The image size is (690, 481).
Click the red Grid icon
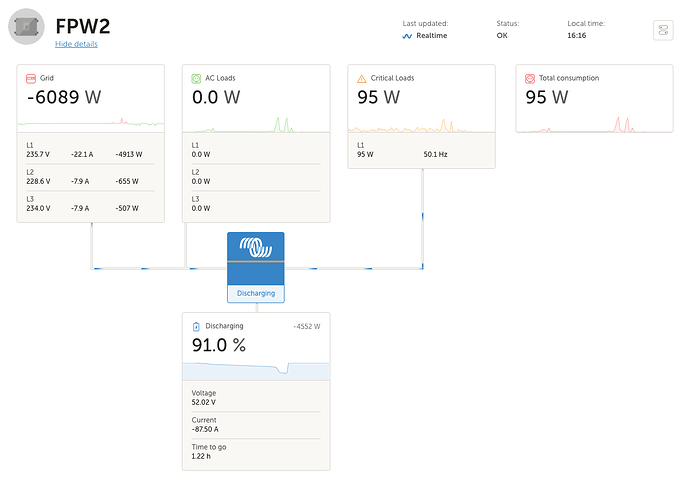click(x=30, y=78)
